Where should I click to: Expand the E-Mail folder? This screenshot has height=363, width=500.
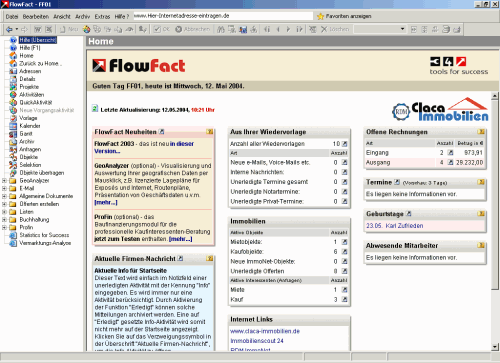[4, 188]
